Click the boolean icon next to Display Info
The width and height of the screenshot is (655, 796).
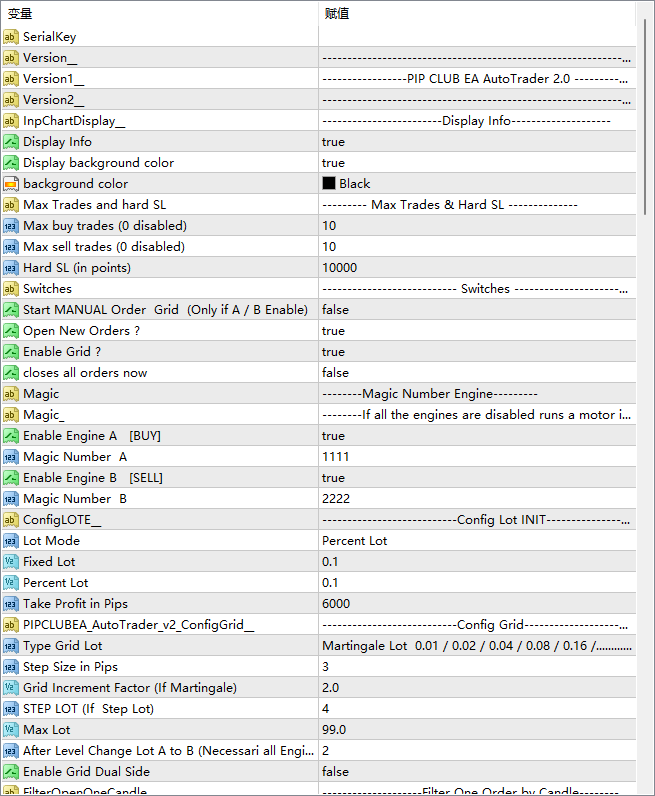[x=11, y=142]
